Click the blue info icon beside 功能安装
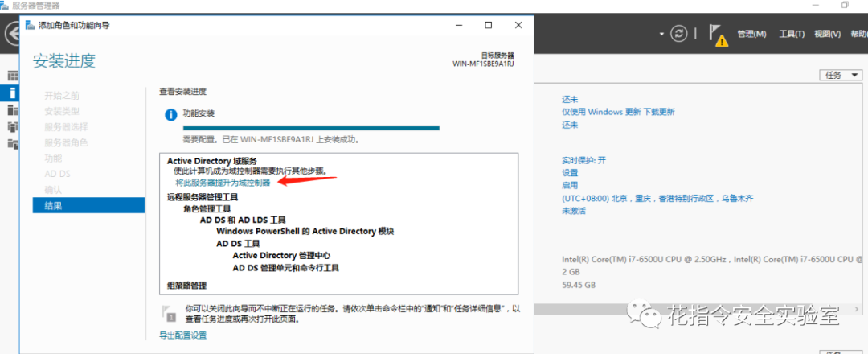The image size is (868, 354). coord(172,114)
